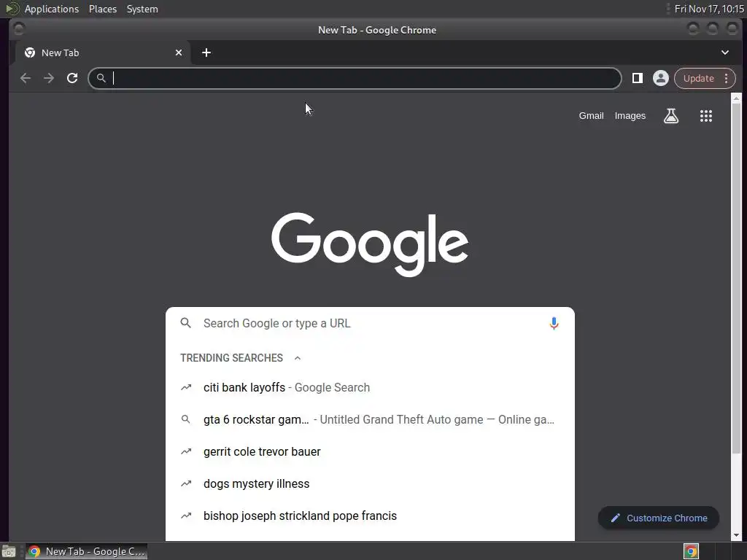Click the trending arrow beside dogs mystery illness
This screenshot has height=560, width=747.
(186, 484)
